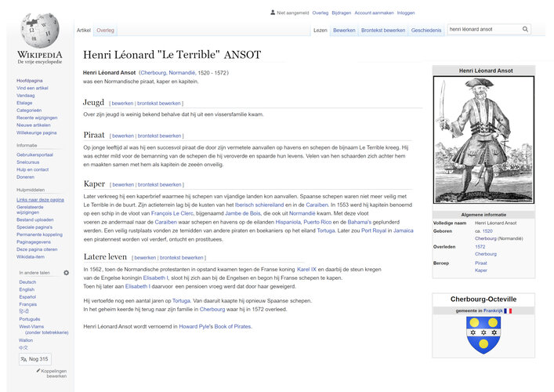Open Nieuwe artikelen
This screenshot has height=392, width=554.
[33, 125]
